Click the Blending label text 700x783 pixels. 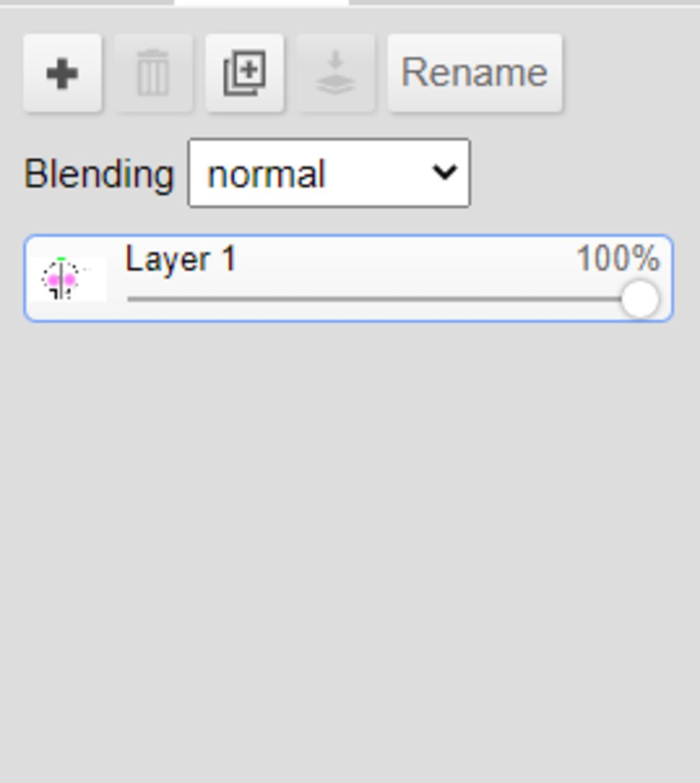point(99,174)
